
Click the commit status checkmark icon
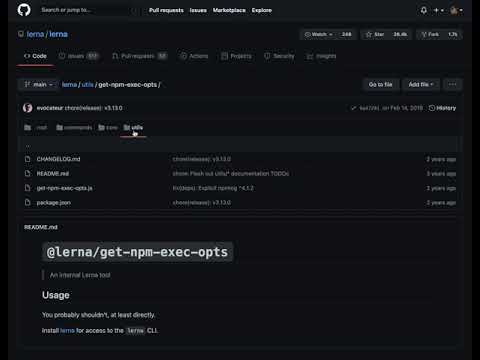353,108
